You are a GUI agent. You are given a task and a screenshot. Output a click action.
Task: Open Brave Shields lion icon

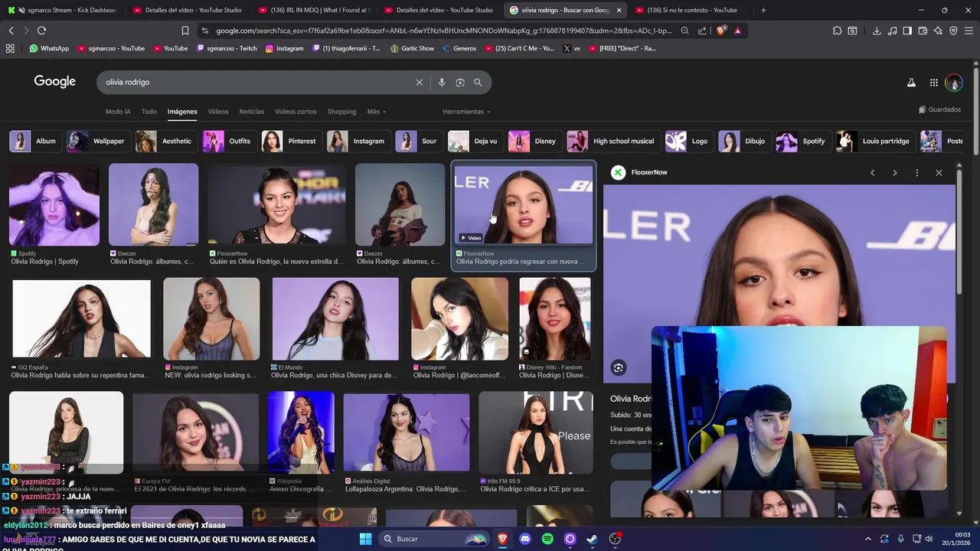pyautogui.click(x=721, y=31)
